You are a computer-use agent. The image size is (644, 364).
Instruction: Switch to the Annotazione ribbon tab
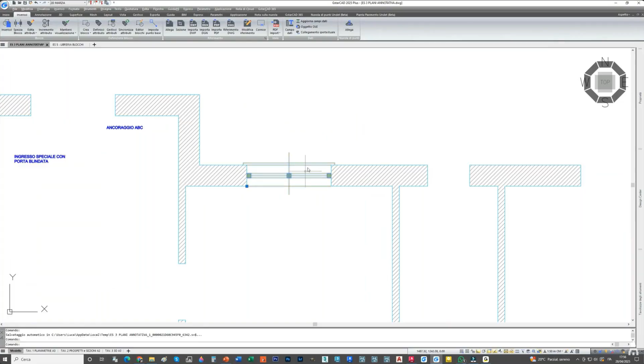pyautogui.click(x=43, y=15)
